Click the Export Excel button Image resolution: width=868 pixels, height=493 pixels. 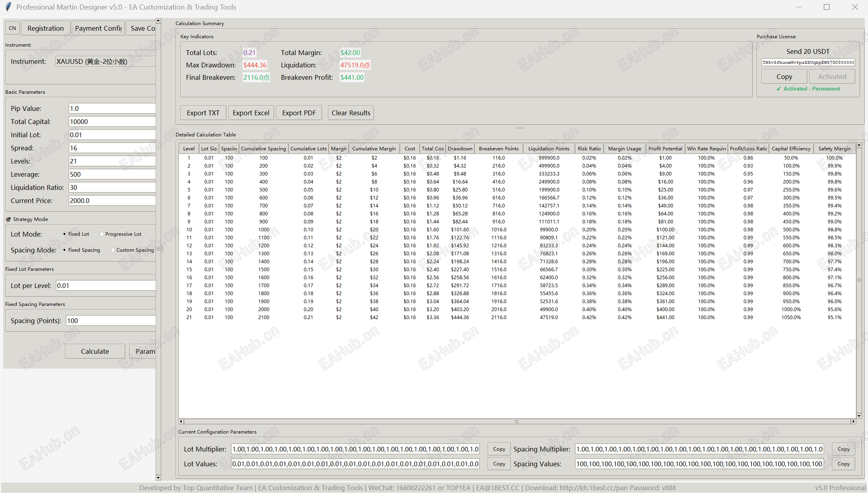tap(251, 113)
